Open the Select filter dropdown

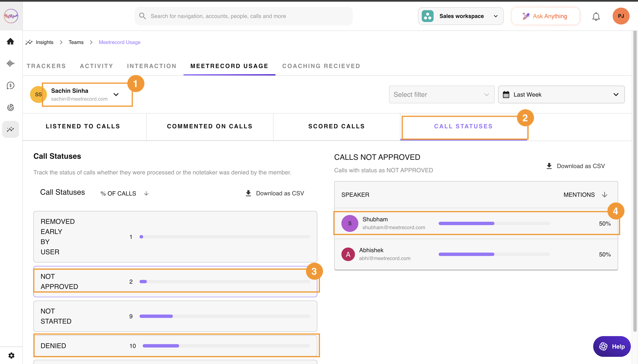[x=441, y=94]
